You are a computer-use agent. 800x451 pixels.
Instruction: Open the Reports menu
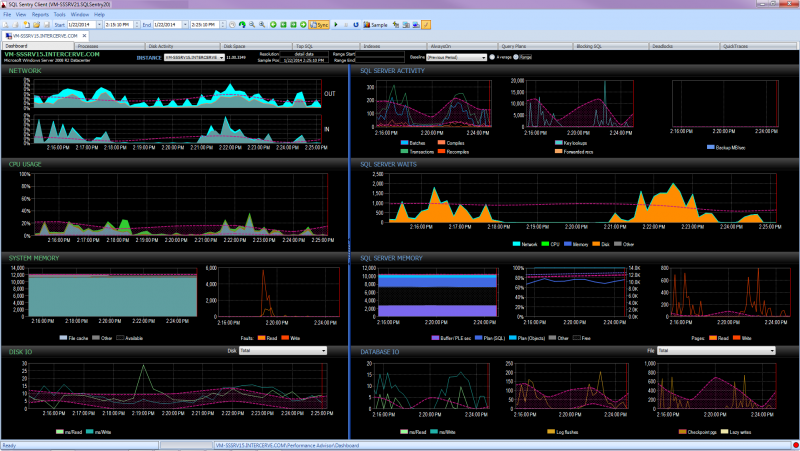pyautogui.click(x=40, y=14)
